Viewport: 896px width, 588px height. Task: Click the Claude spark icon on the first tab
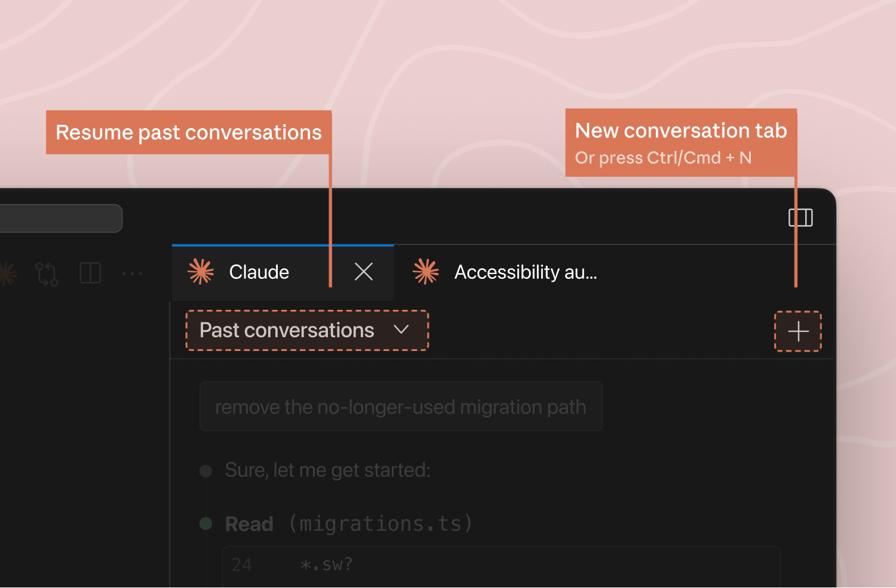tap(201, 272)
